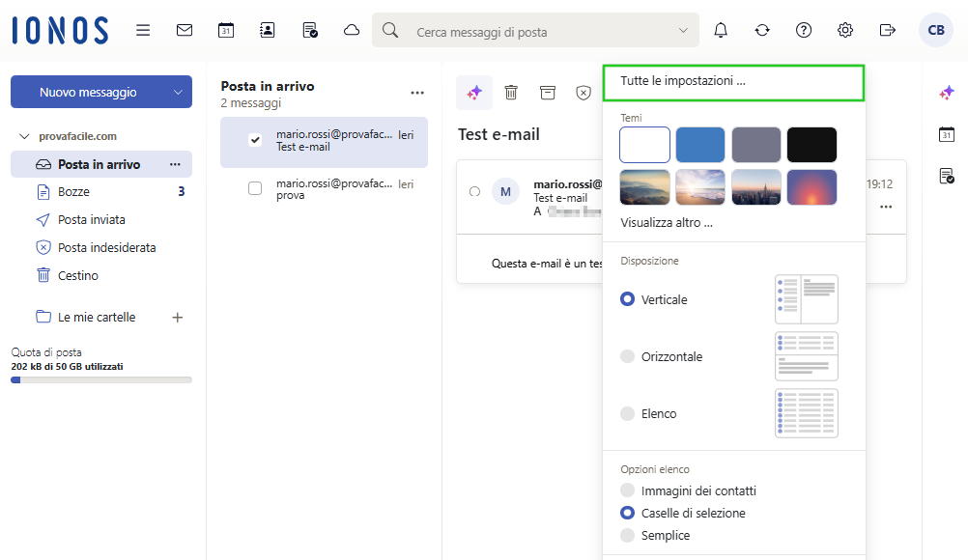This screenshot has height=560, width=968.
Task: Enable the Semplice list option
Action: point(627,534)
